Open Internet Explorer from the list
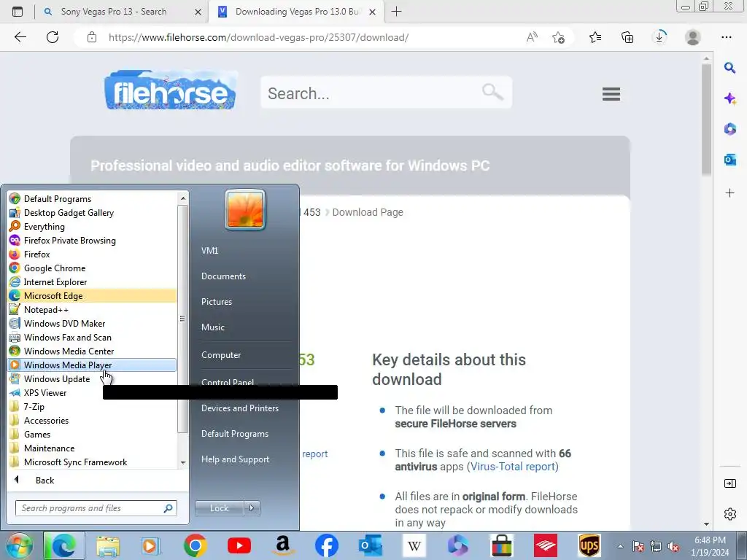The height and width of the screenshot is (560, 747). point(92,282)
